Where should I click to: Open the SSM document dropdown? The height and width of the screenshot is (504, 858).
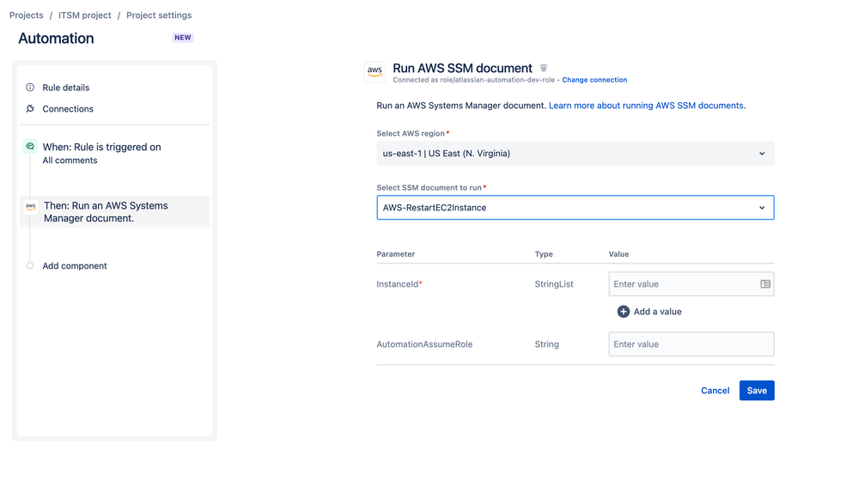coord(575,207)
